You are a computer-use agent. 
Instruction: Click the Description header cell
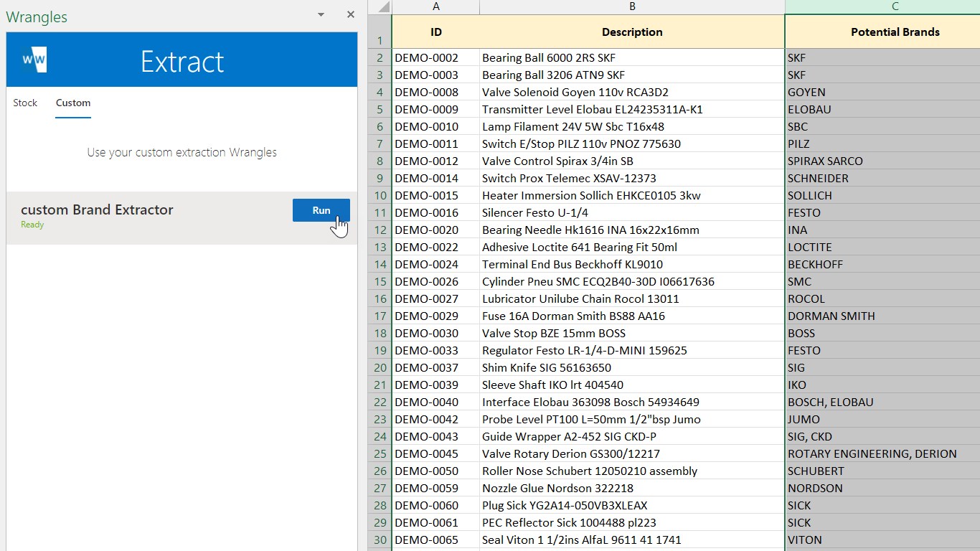632,32
